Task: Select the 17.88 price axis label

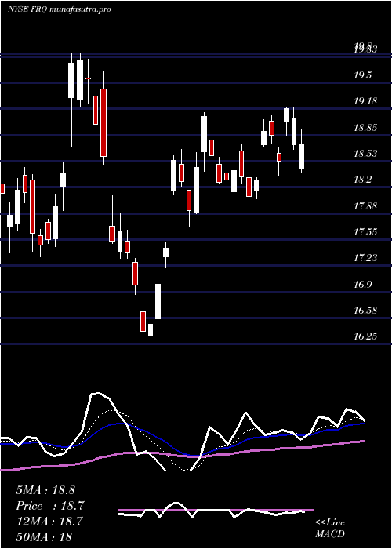Action: tap(365, 205)
